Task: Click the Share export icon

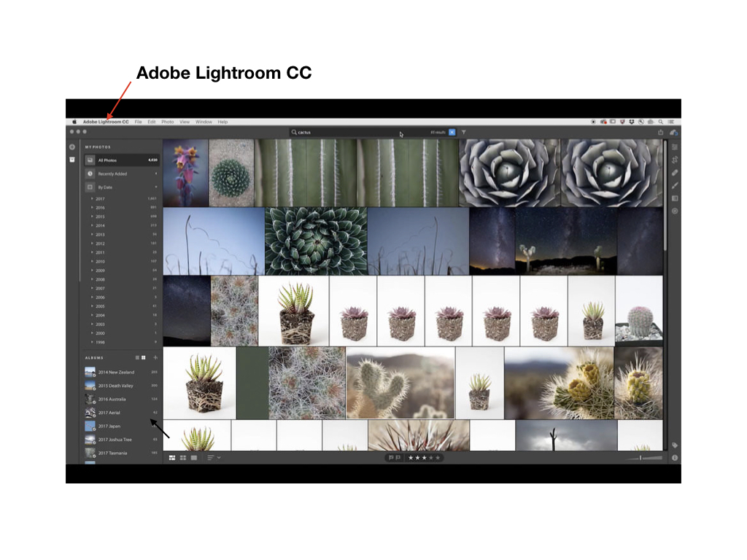Action: 660,133
